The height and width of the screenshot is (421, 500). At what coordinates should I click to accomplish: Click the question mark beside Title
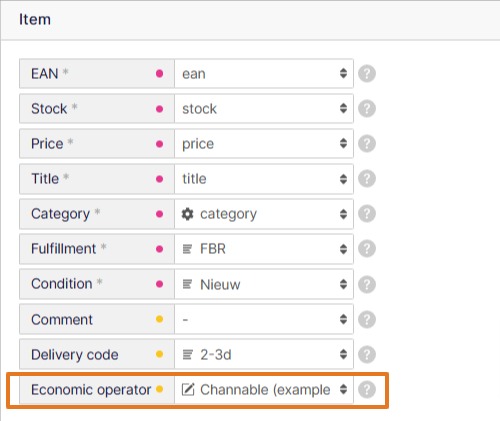(367, 179)
